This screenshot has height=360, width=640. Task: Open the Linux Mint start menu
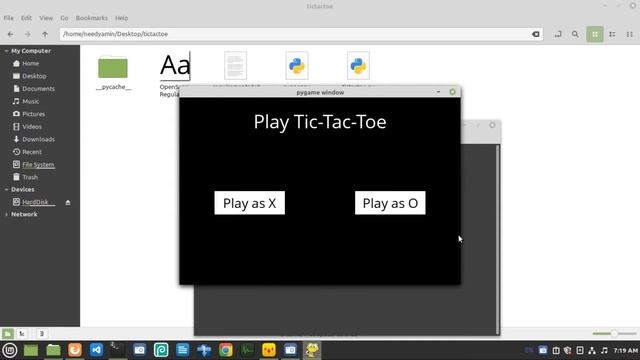[x=10, y=350]
